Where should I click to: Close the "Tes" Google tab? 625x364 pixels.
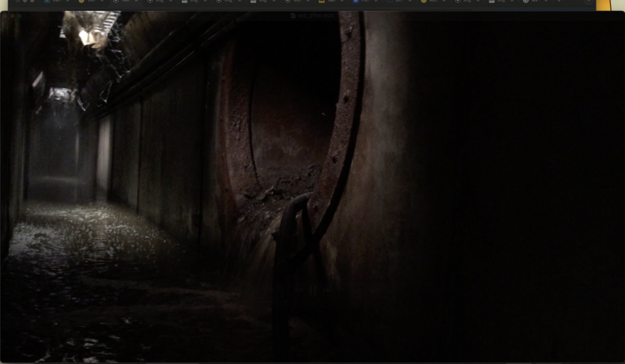click(546, 1)
